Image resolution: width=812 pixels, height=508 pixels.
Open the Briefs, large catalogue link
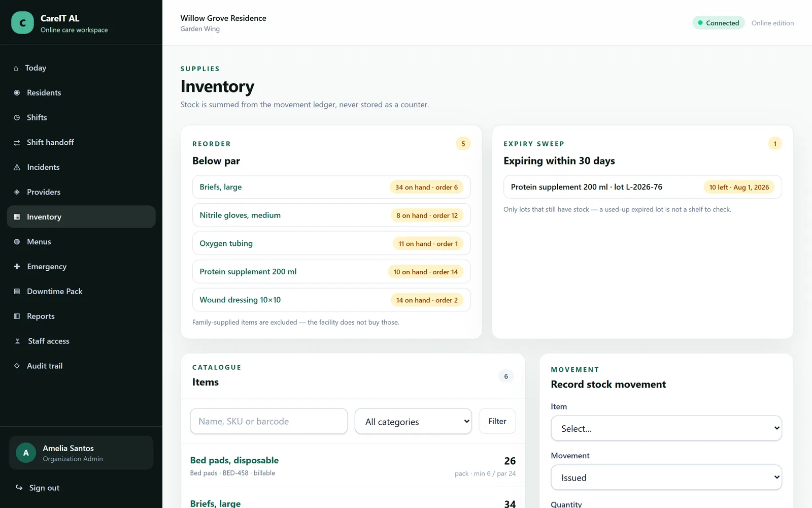[x=215, y=503]
